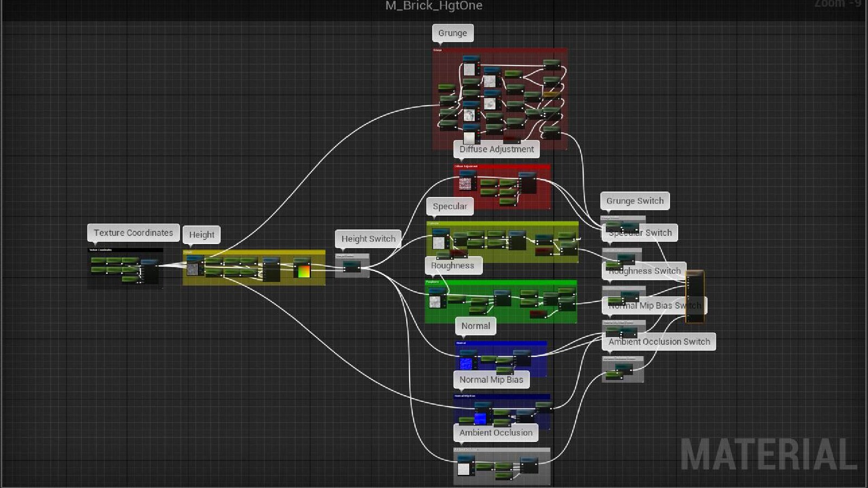Select the Height Switch node
Screen dimensions: 868x488
[352, 267]
